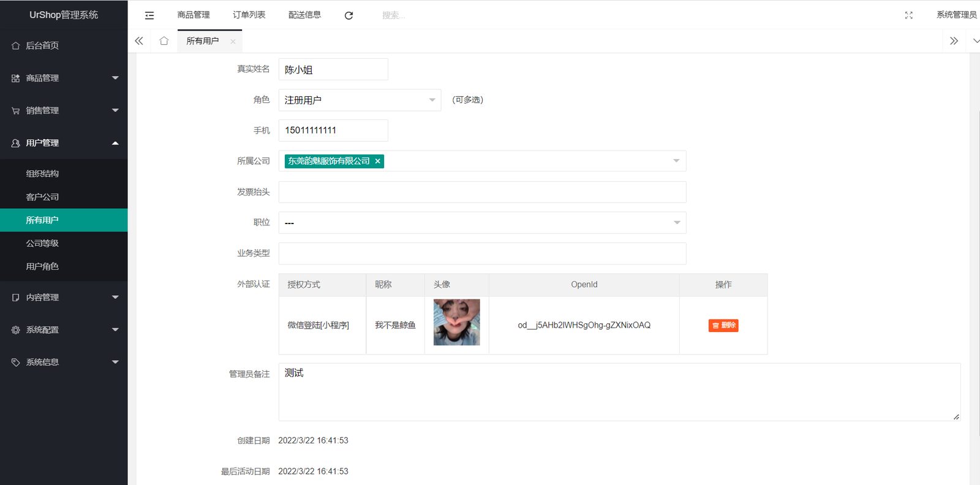Click the 系统配置 gear icon
The width and height of the screenshot is (980, 485).
pos(16,330)
